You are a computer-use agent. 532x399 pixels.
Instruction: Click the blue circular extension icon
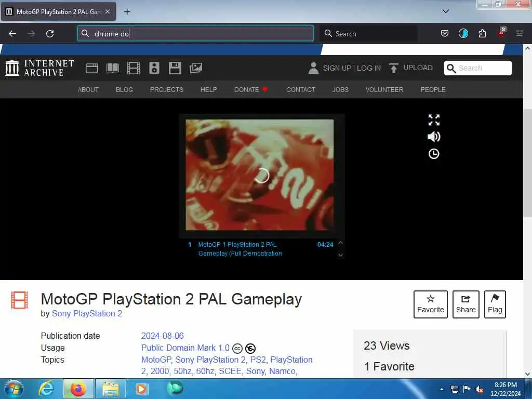tap(463, 33)
